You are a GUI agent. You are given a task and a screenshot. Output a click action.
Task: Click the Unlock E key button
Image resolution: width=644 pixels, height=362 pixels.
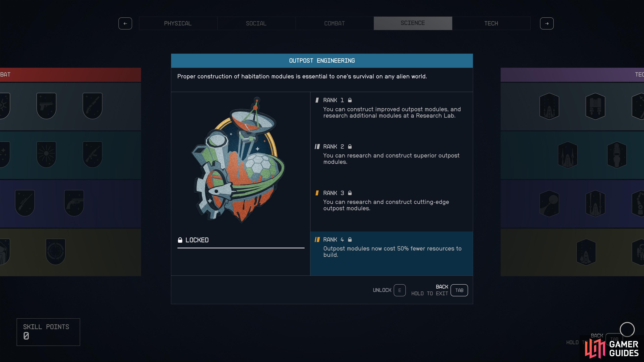pos(399,290)
